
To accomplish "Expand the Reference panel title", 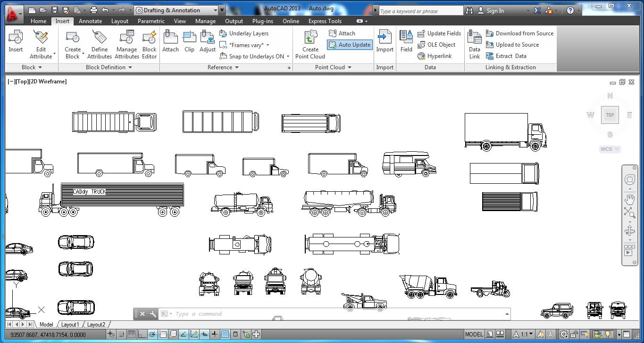I will point(223,67).
